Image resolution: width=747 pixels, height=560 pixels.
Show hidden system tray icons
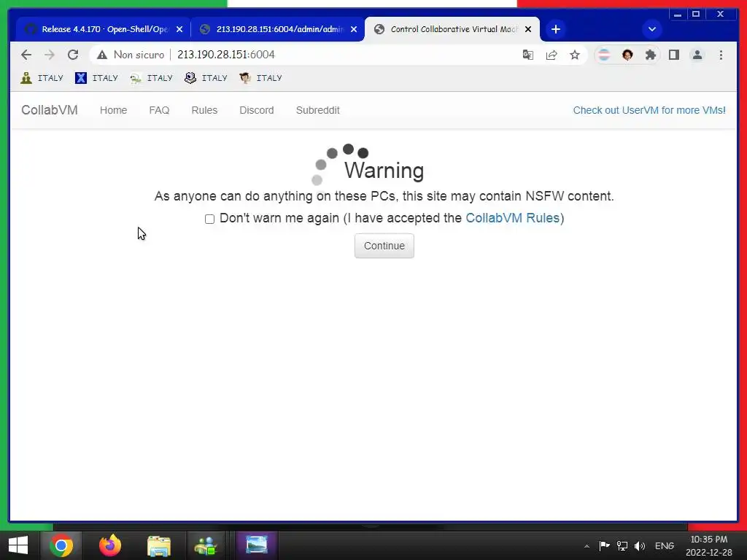point(587,546)
